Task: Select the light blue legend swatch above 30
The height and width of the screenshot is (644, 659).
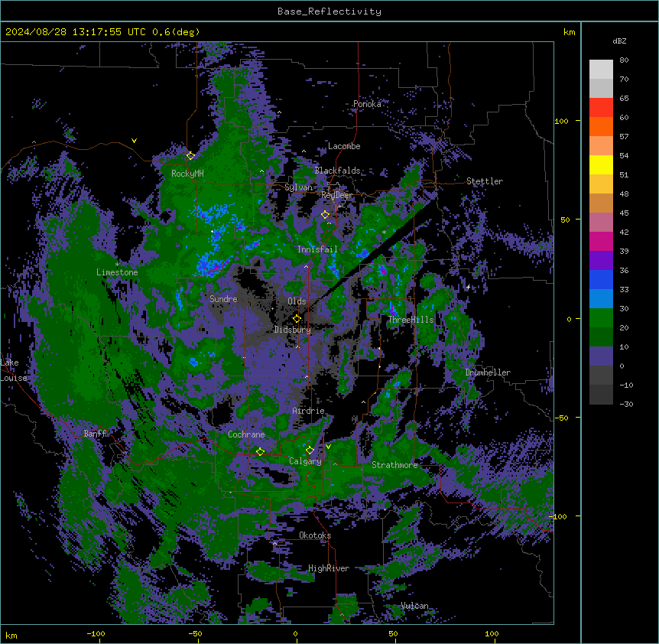Action: tap(601, 298)
